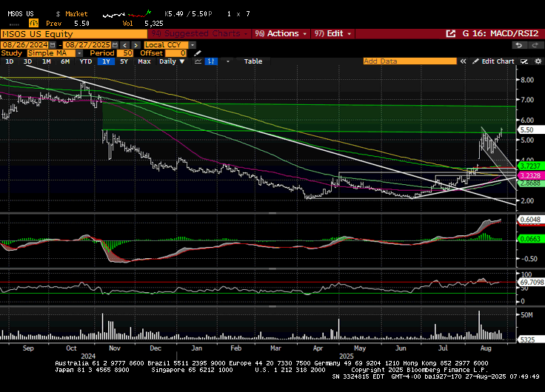Screen dimensions: 545x392
Task: Click Period field showing 50
Action: [125, 53]
